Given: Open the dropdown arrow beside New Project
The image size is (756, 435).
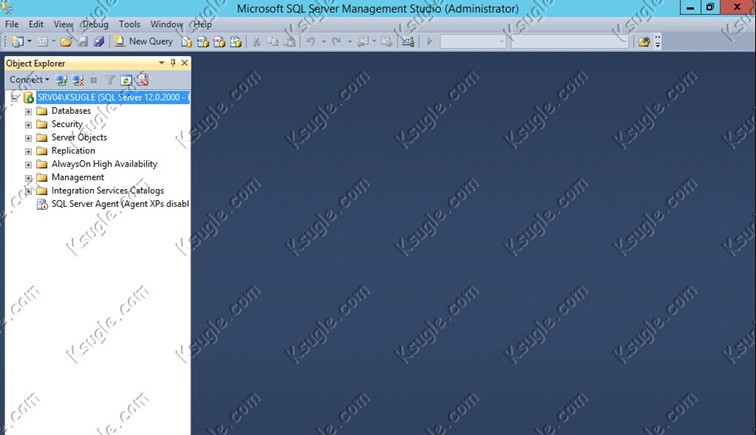Looking at the screenshot, I should point(29,41).
